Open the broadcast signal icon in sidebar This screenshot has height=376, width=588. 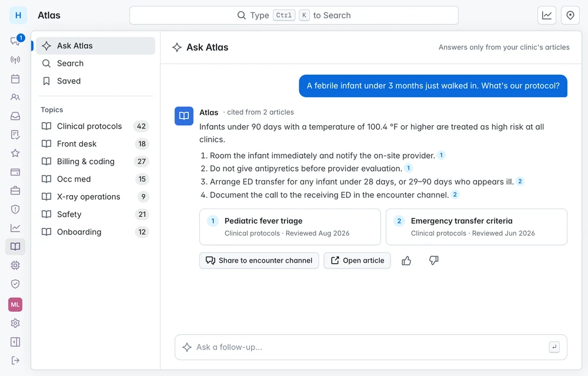15,60
